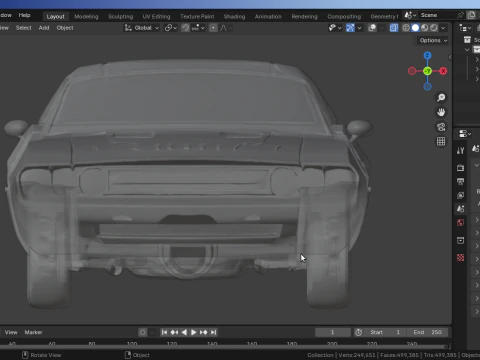Viewport: 480px width, 360px height.
Task: Click the Start frame field
Action: [x=384, y=332]
